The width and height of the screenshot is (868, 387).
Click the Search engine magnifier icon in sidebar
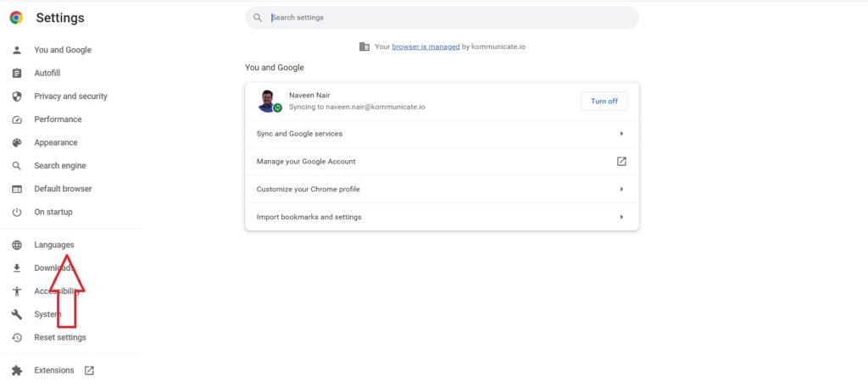tap(17, 166)
